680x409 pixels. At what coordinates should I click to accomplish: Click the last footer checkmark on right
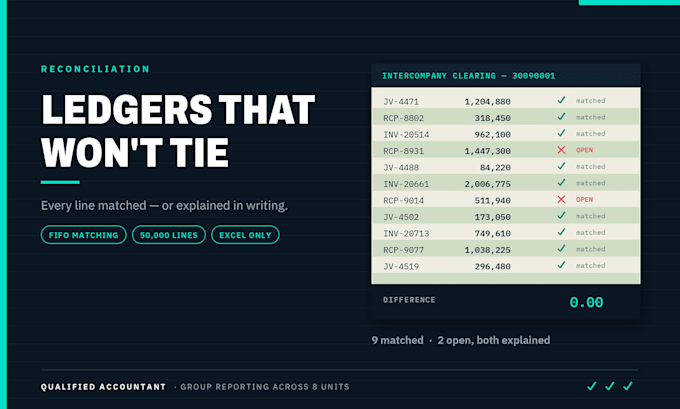pos(628,386)
